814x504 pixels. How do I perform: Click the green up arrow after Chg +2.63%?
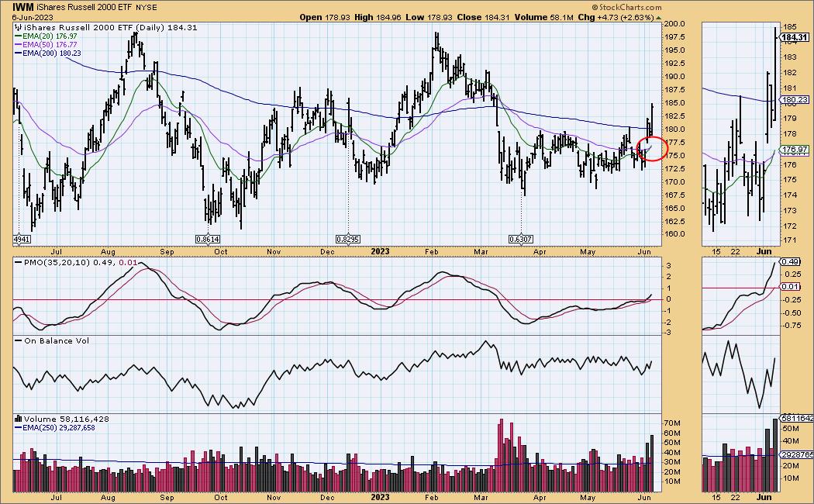point(659,18)
